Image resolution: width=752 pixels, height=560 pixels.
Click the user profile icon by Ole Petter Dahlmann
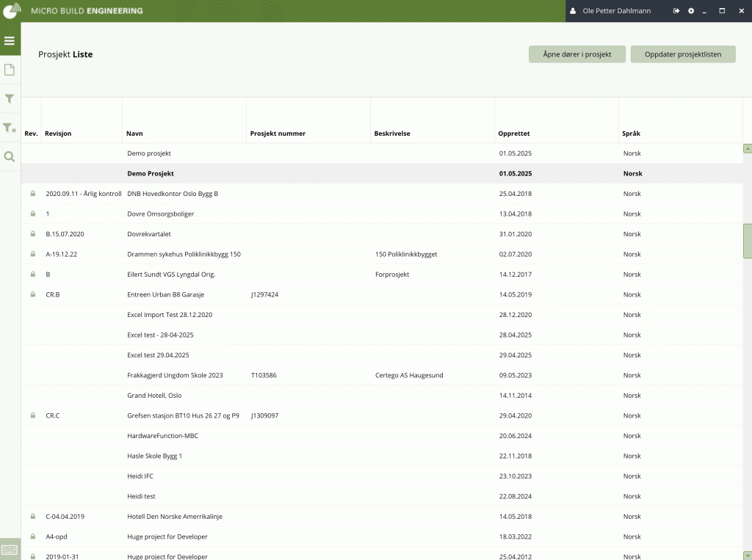tap(573, 10)
